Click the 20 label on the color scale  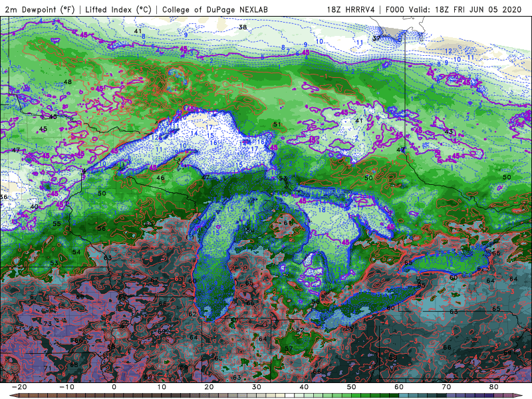coord(209,387)
